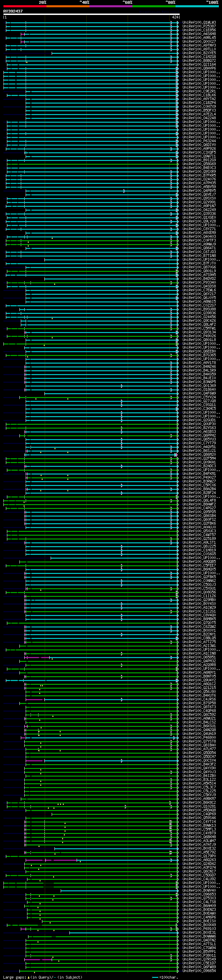Open UniRef100_C1BLK6 hit
The height and width of the screenshot is (980, 222).
(x=199, y=95)
